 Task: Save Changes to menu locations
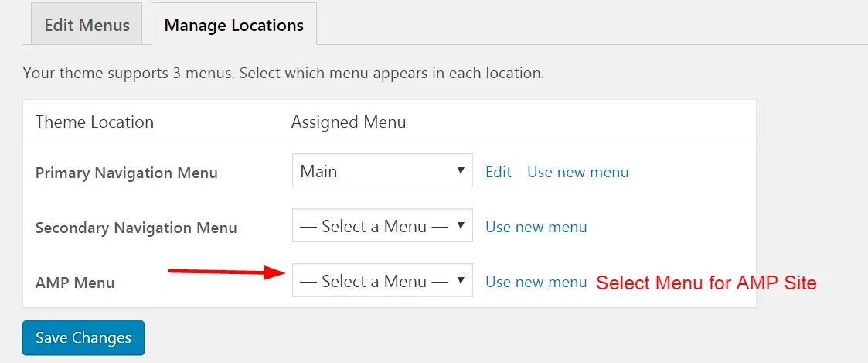pos(83,337)
